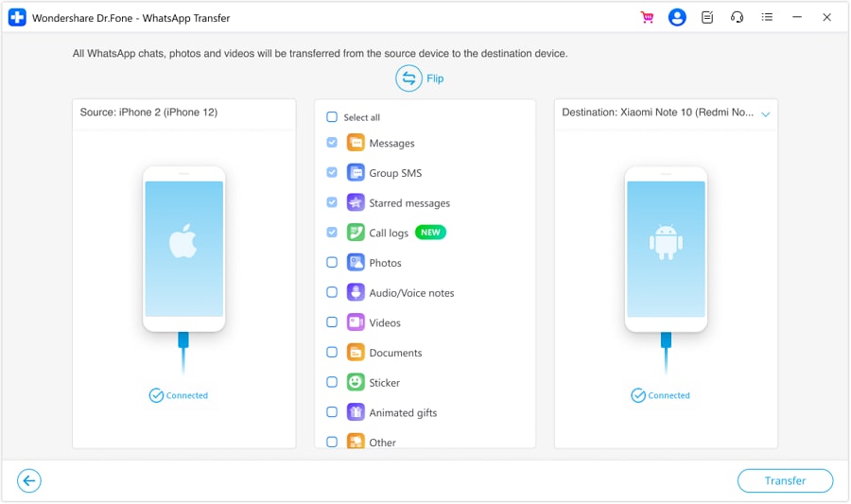Screen dimensions: 851x504
Task: Click the Starred messages label text
Action: tap(409, 203)
